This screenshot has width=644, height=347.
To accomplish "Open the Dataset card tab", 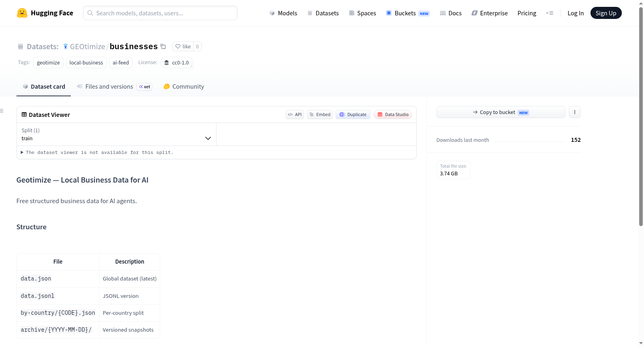I will (43, 86).
